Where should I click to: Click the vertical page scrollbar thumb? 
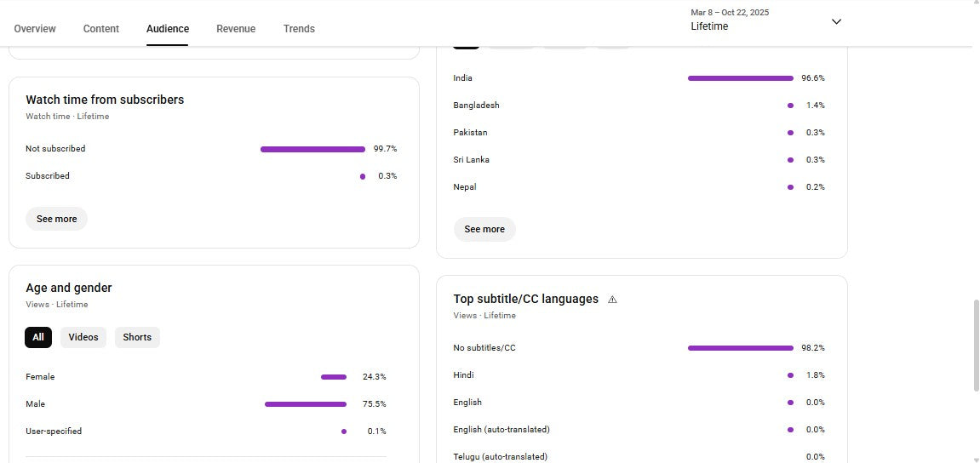click(x=976, y=345)
